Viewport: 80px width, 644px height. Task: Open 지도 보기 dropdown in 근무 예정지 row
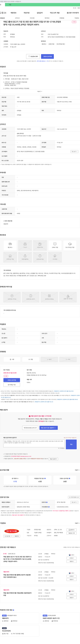click(74, 152)
